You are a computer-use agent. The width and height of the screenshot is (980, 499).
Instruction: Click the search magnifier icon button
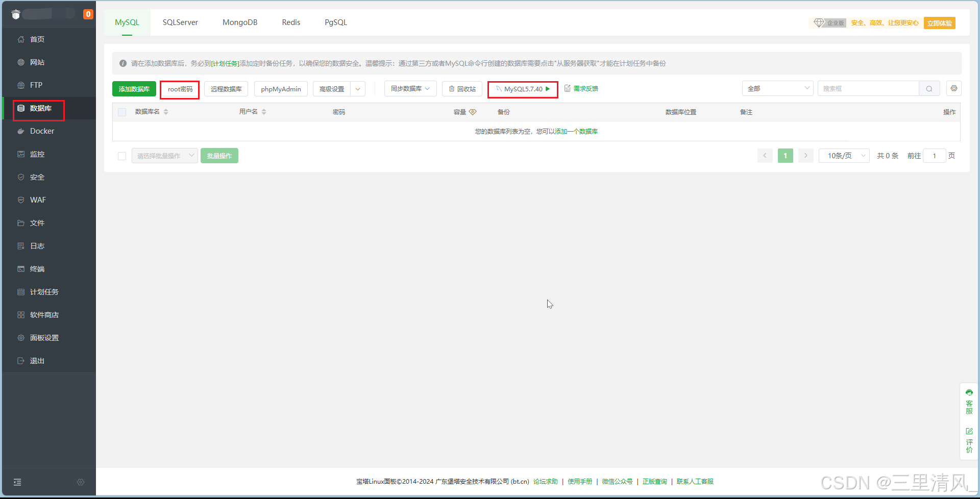tap(929, 89)
